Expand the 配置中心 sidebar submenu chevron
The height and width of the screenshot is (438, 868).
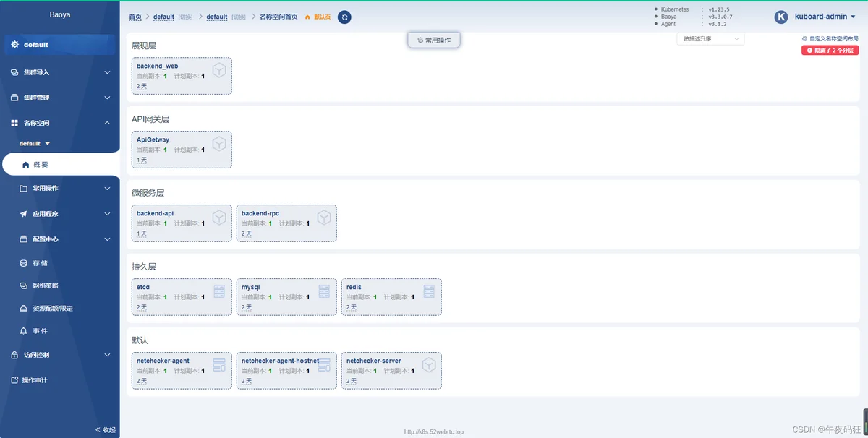pos(107,239)
